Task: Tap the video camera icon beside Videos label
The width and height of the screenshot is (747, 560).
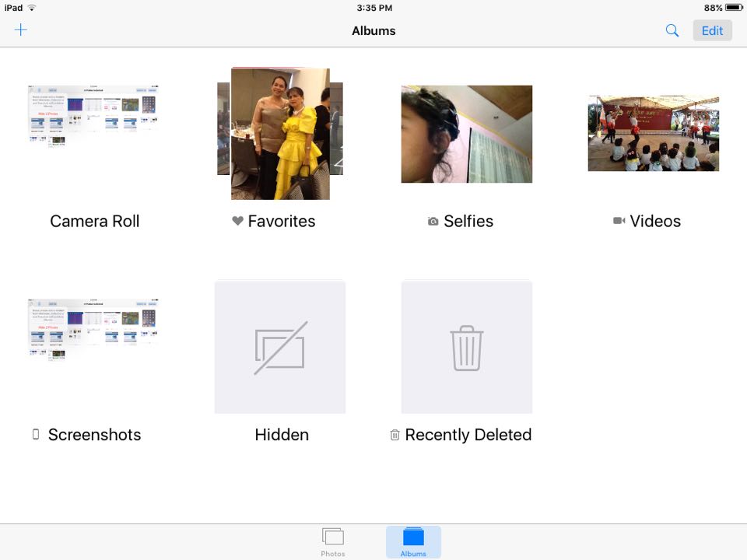Action: (x=619, y=221)
